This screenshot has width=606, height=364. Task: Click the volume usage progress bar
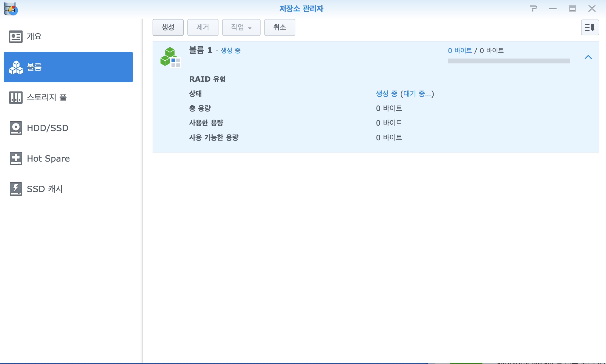pyautogui.click(x=509, y=61)
